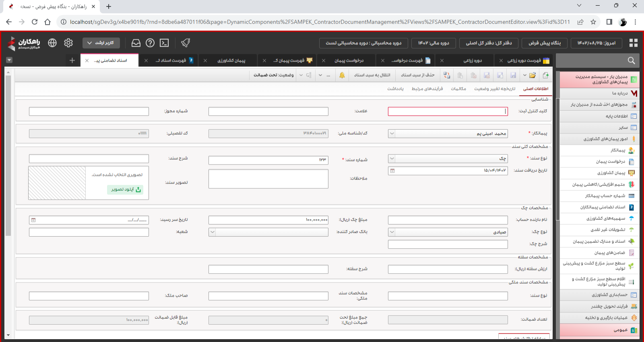The height and width of the screenshot is (342, 644).
Task: Switch to یادداشت tab
Action: [x=395, y=89]
